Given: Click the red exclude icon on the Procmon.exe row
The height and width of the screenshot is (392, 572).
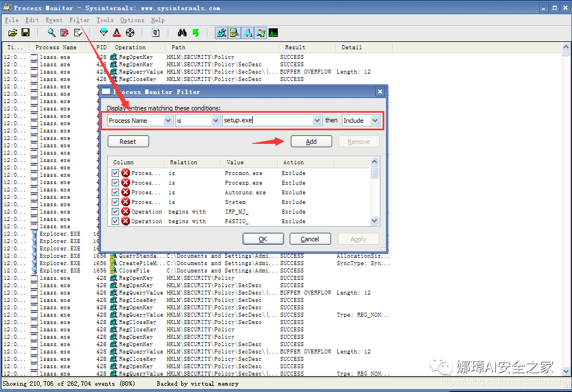Looking at the screenshot, I should point(125,173).
